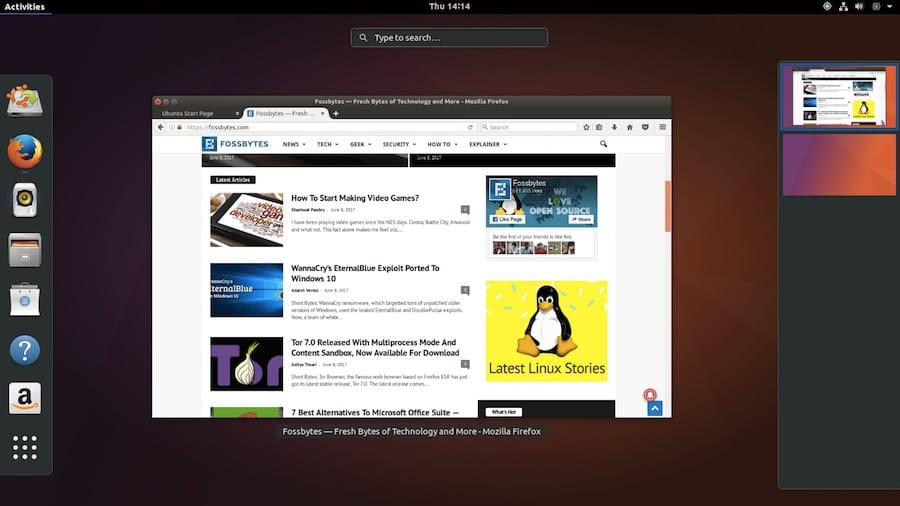Viewport: 900px width, 506px height.
Task: Click the red notification bell icon
Action: pos(650,395)
